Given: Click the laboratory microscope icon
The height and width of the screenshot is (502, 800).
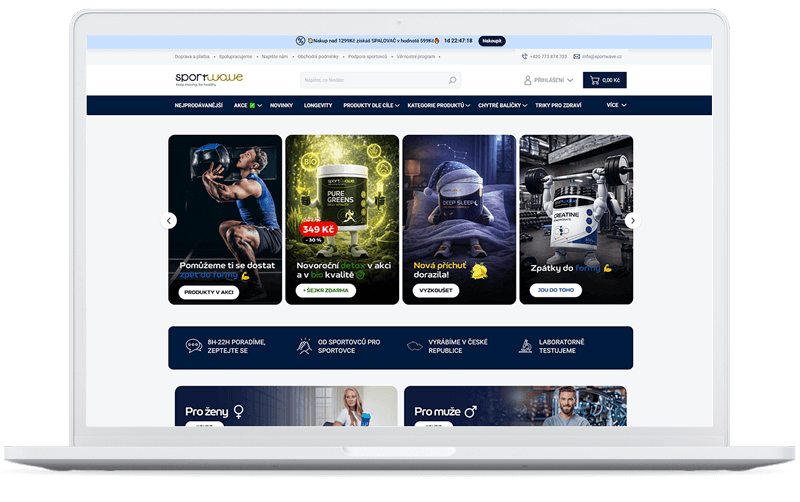Looking at the screenshot, I should 524,346.
